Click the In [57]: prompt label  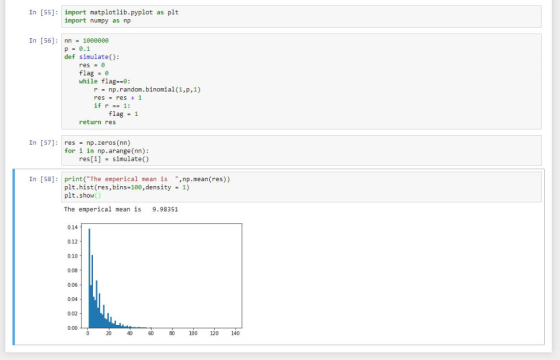(43, 143)
